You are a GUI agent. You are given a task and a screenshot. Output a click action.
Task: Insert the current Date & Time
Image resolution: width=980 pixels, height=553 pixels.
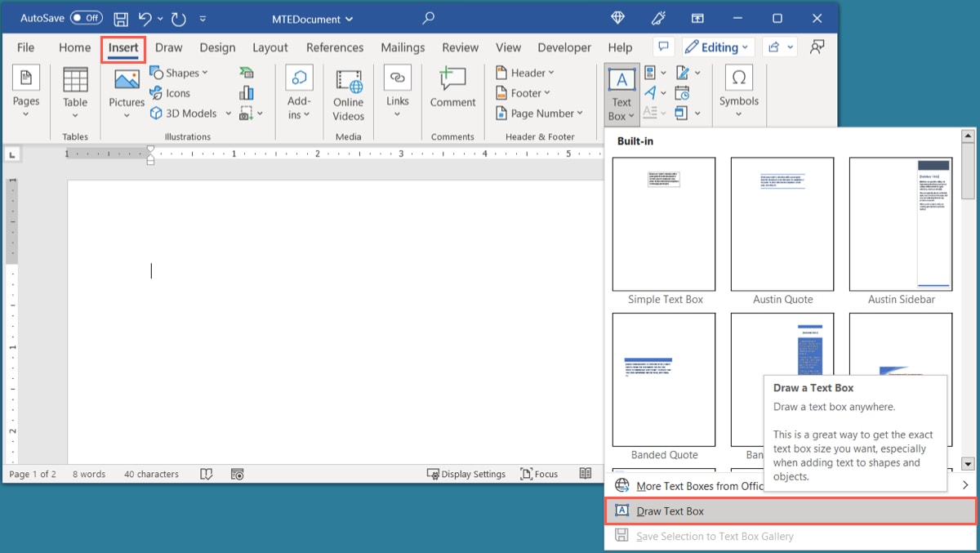(x=683, y=92)
